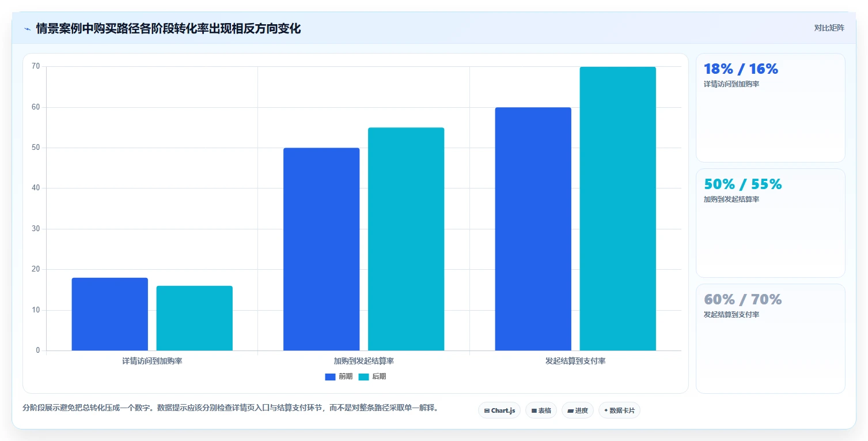Click the icon inside the 进度 tag
The image size is (868, 441).
coord(570,411)
